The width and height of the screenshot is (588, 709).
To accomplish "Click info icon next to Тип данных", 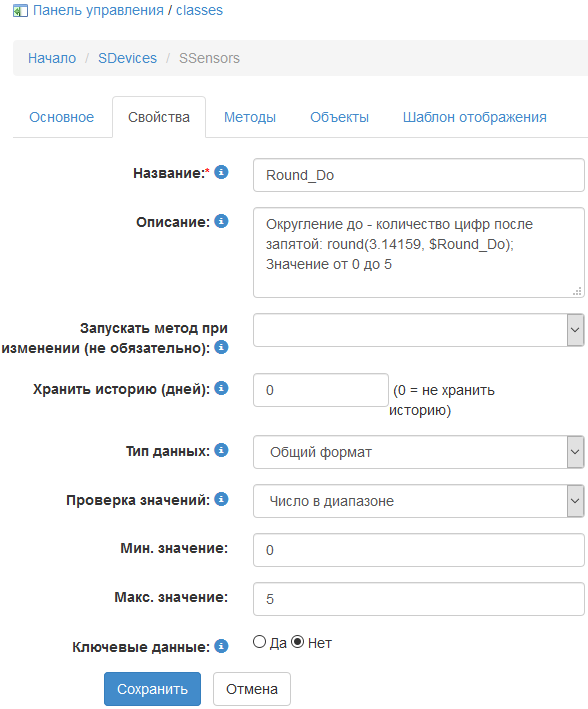I will (x=221, y=450).
